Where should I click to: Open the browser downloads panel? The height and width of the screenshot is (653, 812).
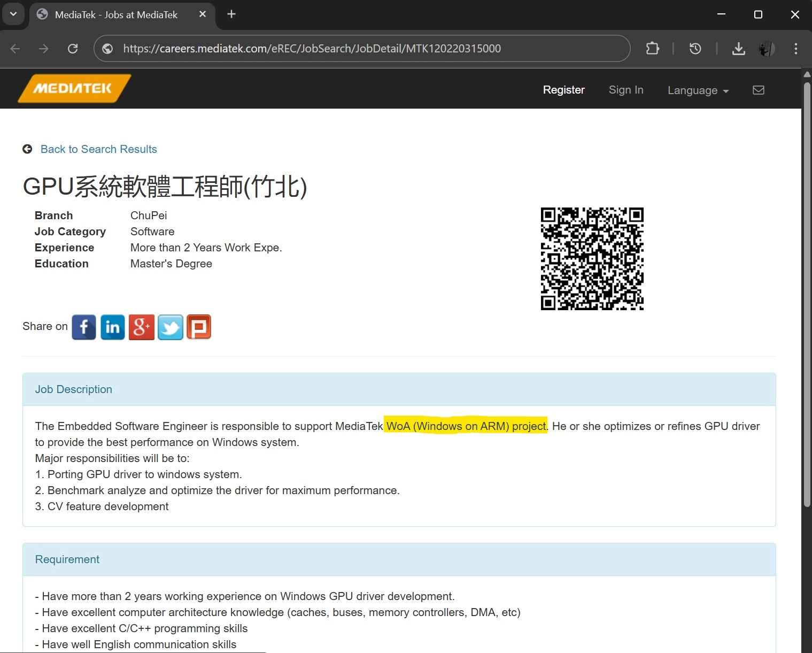pos(738,49)
